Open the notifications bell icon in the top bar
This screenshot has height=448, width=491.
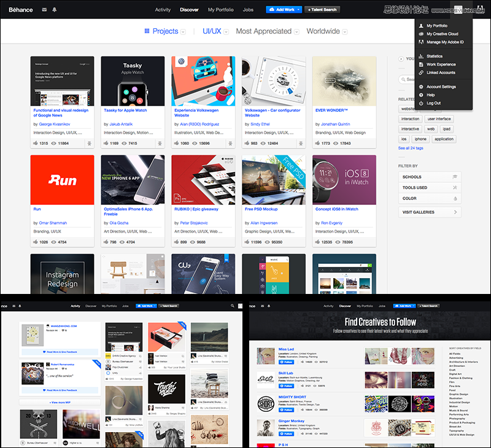pyautogui.click(x=54, y=10)
